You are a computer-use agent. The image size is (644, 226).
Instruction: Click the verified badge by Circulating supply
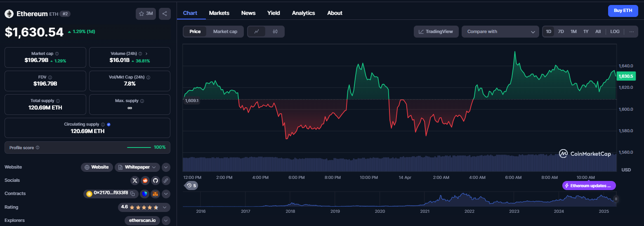click(x=109, y=124)
